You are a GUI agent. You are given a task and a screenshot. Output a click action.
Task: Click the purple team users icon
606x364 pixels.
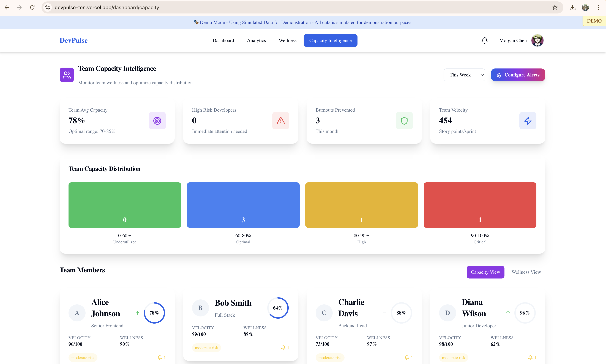tap(67, 75)
